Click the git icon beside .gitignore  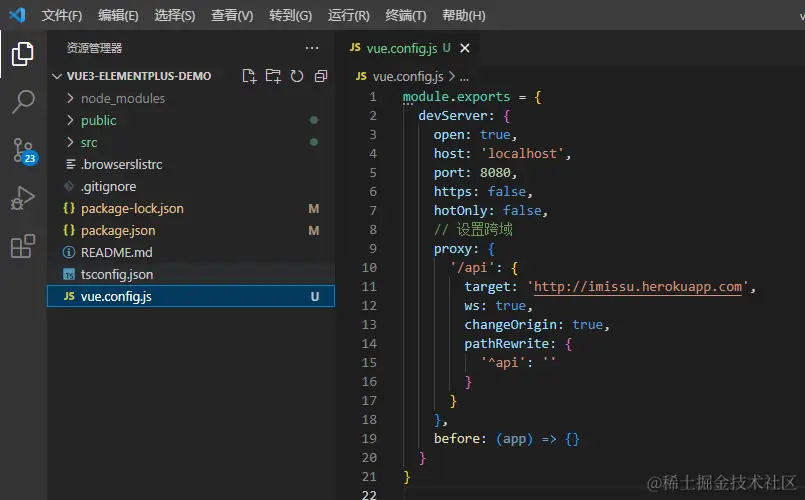69,186
